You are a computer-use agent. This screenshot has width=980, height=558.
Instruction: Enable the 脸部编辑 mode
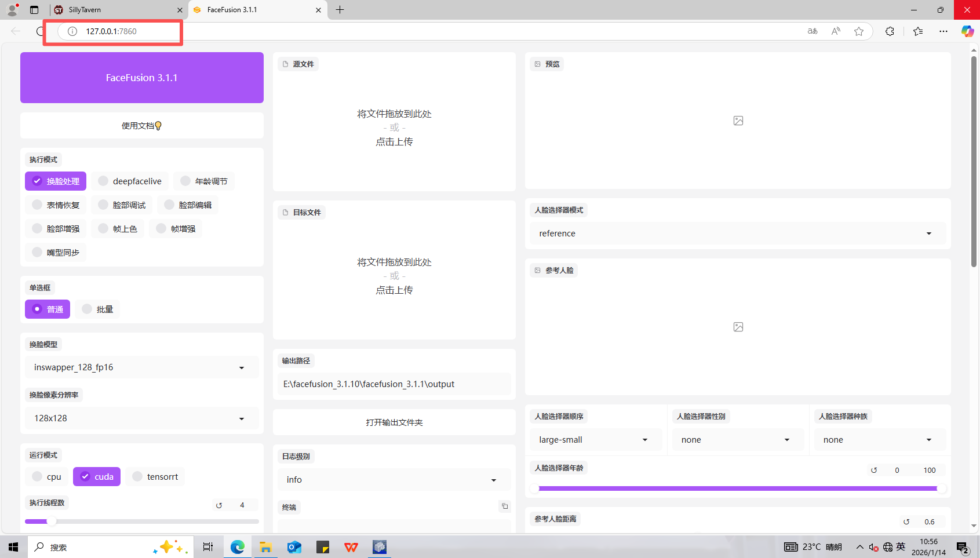[x=188, y=205]
